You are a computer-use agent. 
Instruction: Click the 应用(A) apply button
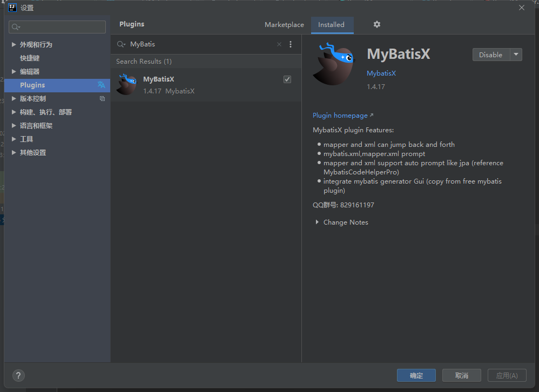[507, 375]
